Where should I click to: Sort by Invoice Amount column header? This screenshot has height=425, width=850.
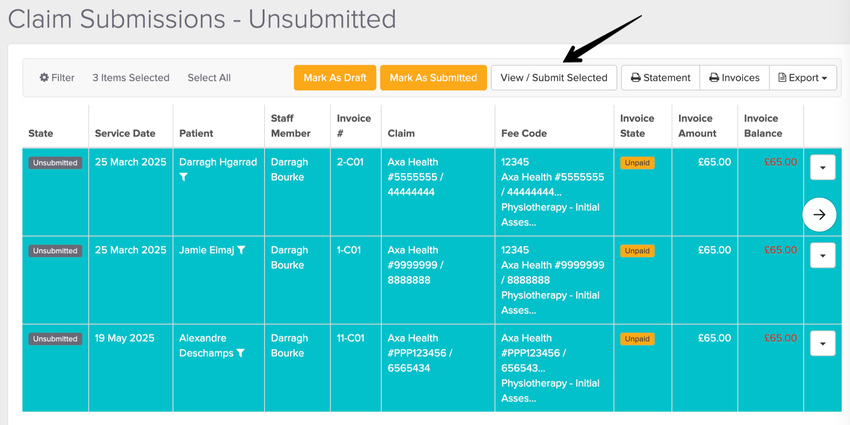tap(697, 126)
